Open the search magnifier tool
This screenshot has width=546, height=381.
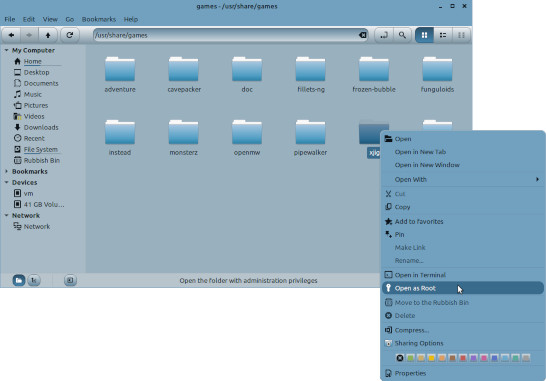pyautogui.click(x=402, y=35)
